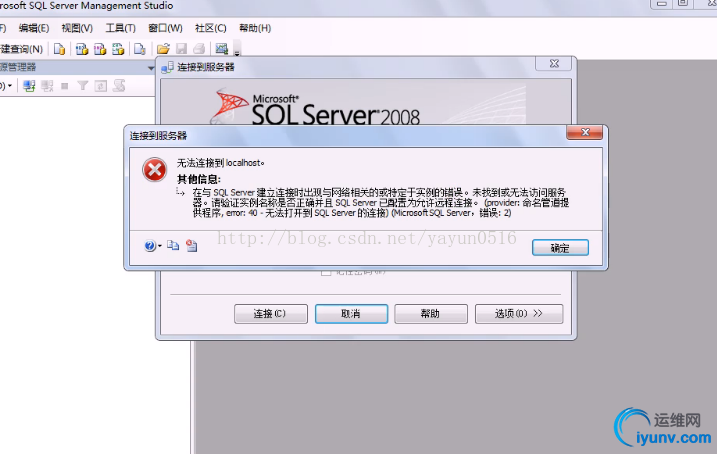Viewport: 717px width, 454px height.
Task: Close the error dialog with red X
Action: pyautogui.click(x=584, y=132)
